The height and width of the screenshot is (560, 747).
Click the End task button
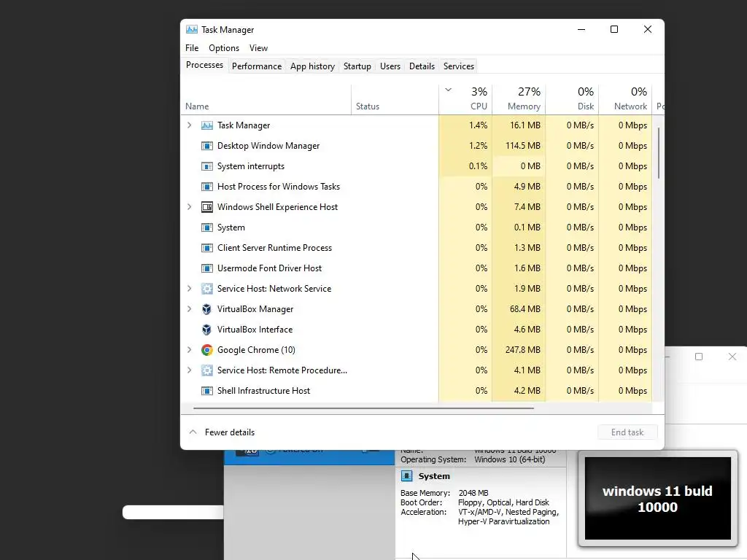click(627, 432)
